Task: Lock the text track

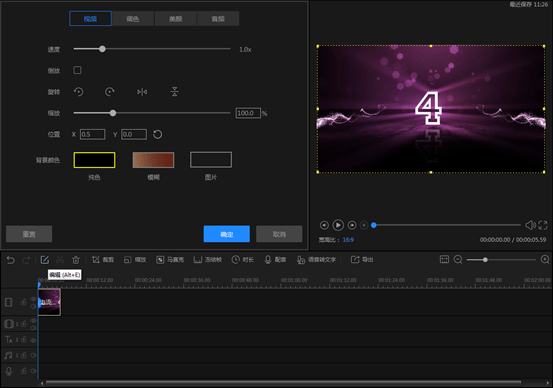Action: 23,340
